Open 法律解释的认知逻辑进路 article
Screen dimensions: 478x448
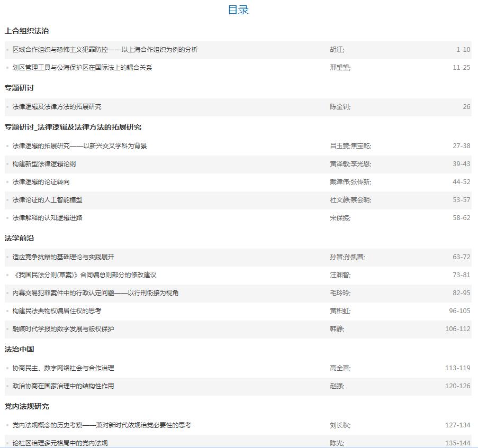pyautogui.click(x=47, y=218)
